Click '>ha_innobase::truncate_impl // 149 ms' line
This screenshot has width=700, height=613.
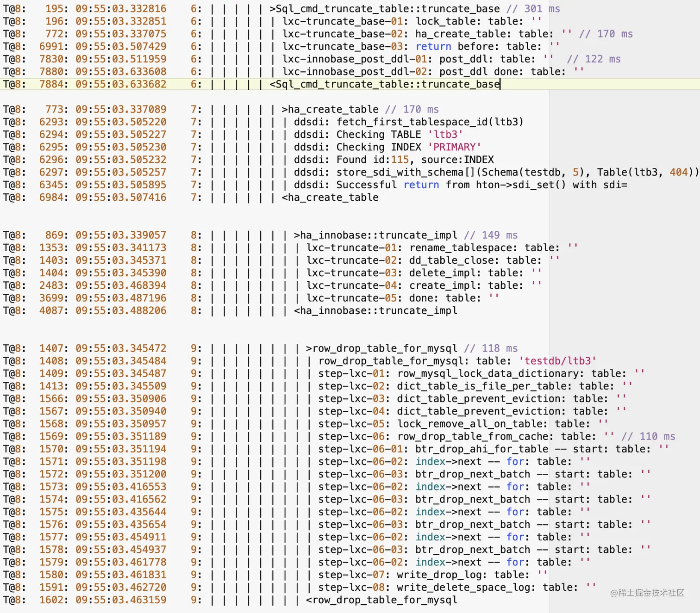pos(260,235)
